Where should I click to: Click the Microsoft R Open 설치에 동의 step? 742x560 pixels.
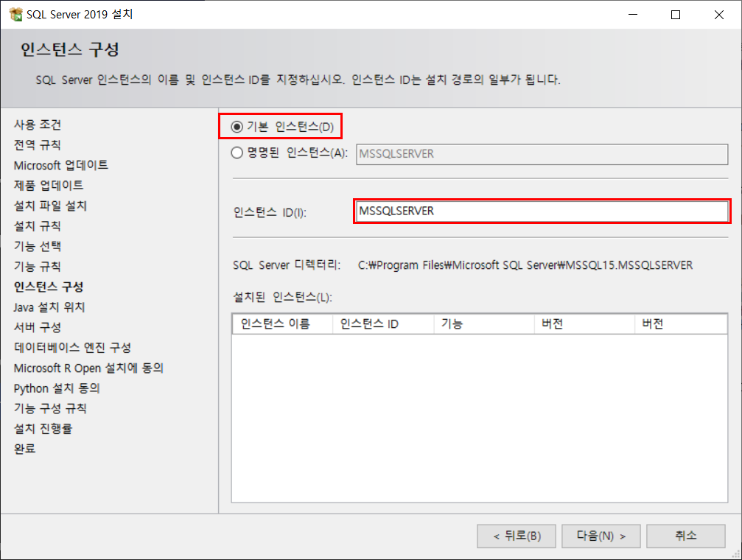click(88, 368)
